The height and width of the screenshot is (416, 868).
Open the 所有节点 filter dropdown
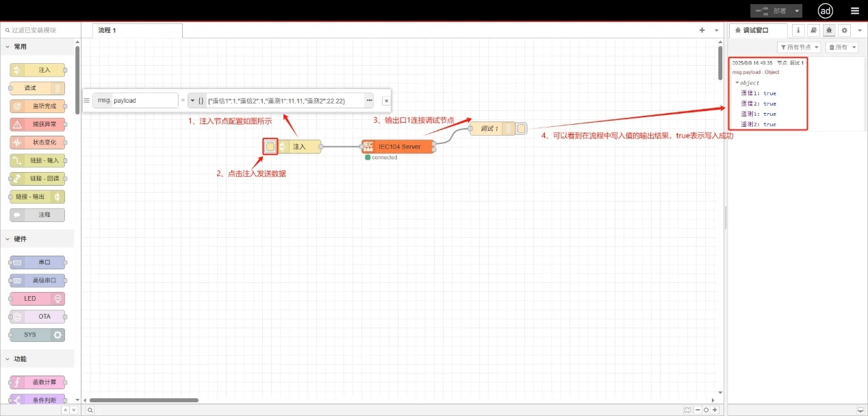coord(800,47)
